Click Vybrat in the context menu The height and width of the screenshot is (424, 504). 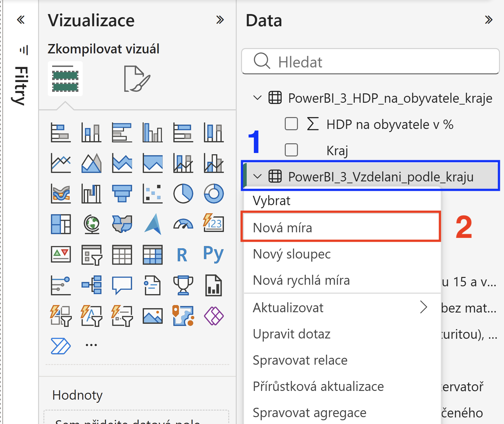(342, 201)
